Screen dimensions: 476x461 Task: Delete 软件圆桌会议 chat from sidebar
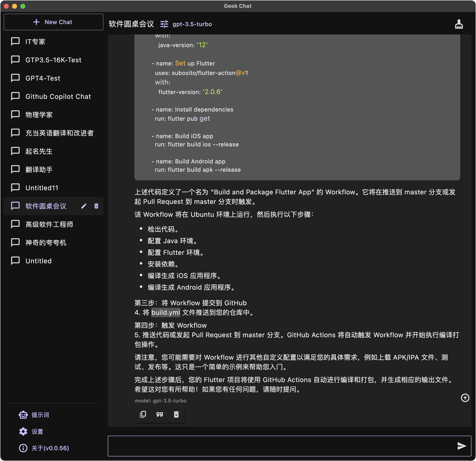[x=96, y=206]
